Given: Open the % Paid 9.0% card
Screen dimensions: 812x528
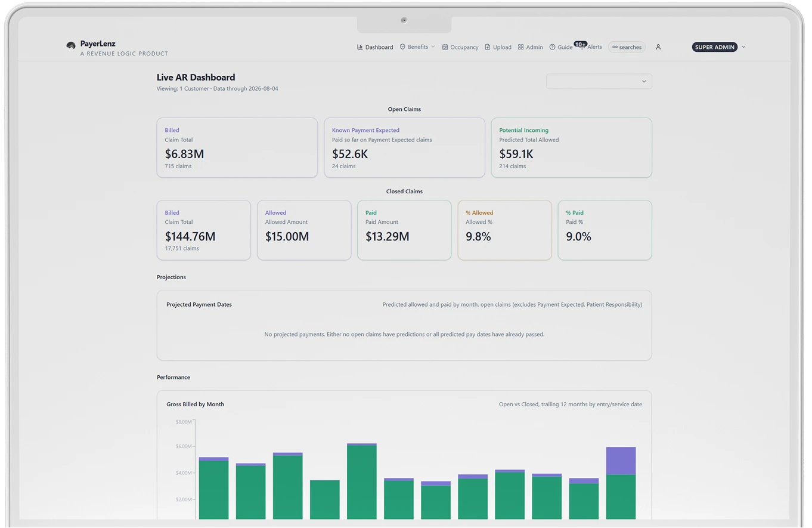Looking at the screenshot, I should click(605, 230).
